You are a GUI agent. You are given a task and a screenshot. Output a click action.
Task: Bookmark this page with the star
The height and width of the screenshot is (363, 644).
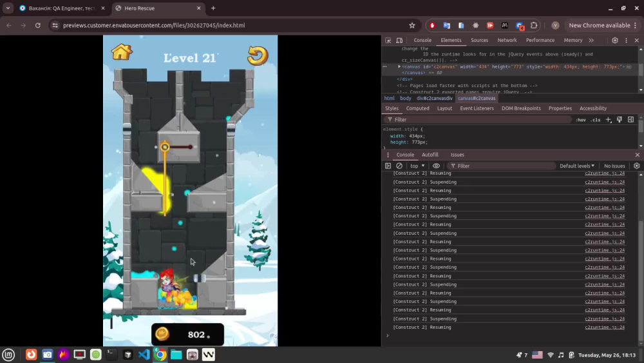click(412, 26)
